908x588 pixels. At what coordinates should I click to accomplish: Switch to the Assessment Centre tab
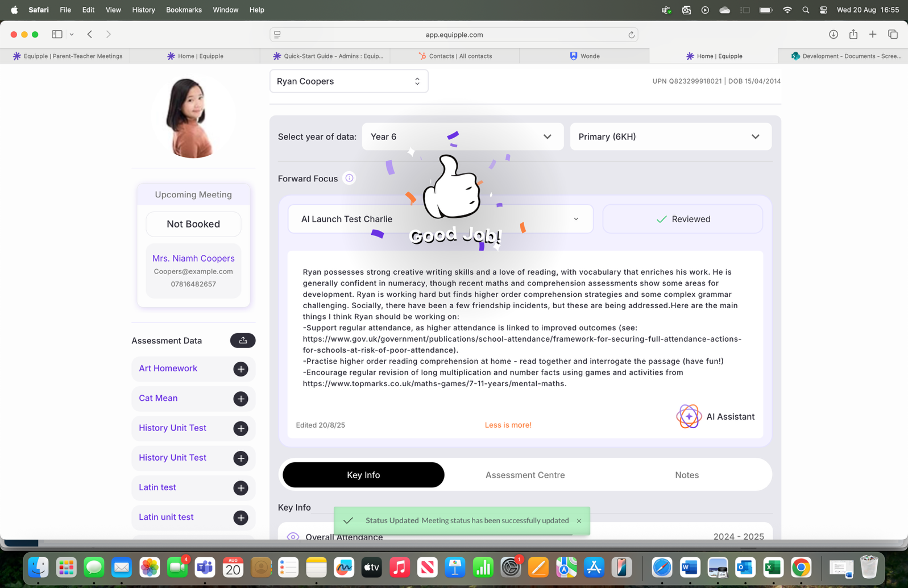pos(525,475)
